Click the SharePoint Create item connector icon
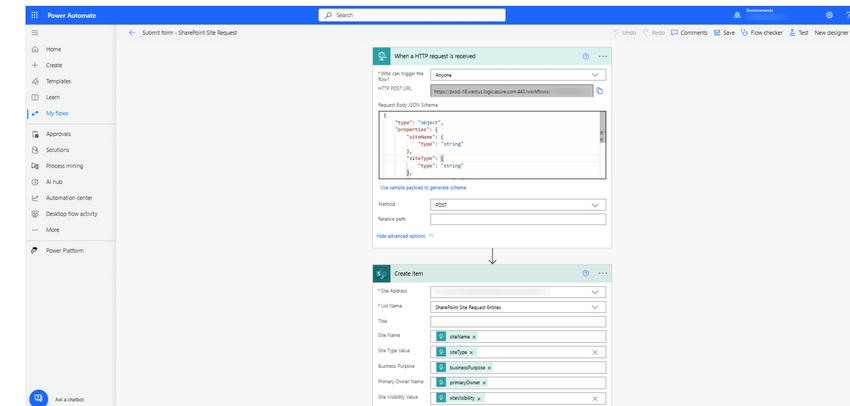850x406 pixels. pos(382,274)
